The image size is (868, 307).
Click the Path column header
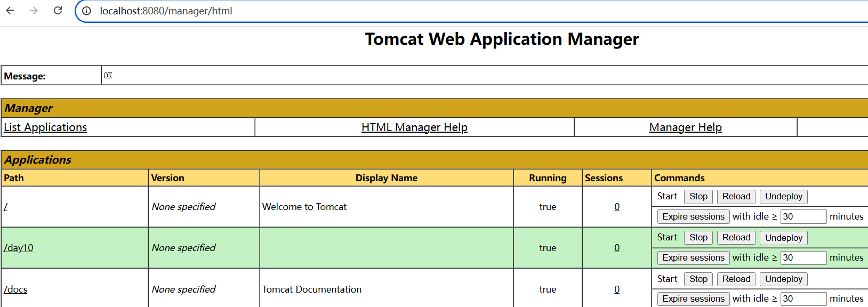click(14, 178)
